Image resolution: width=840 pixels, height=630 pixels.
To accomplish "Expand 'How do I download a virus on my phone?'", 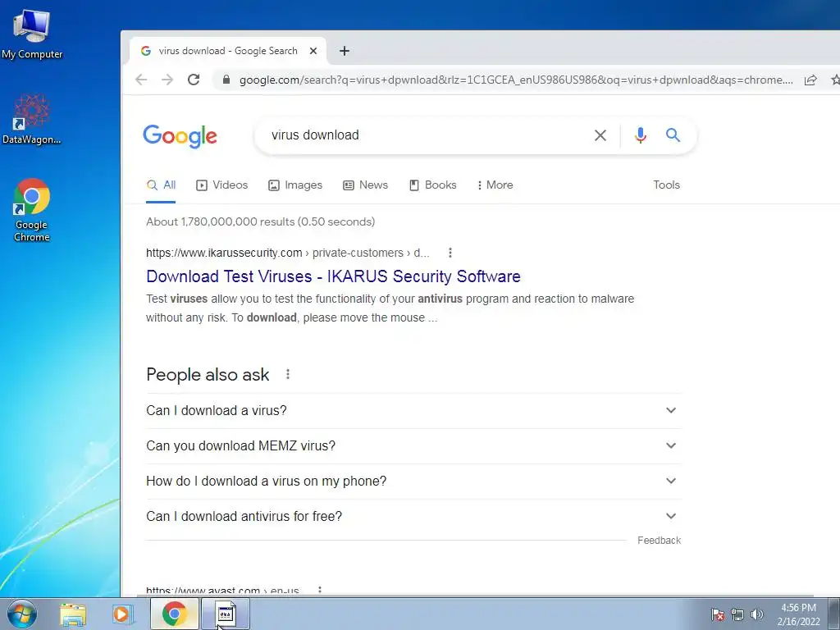I will (413, 481).
